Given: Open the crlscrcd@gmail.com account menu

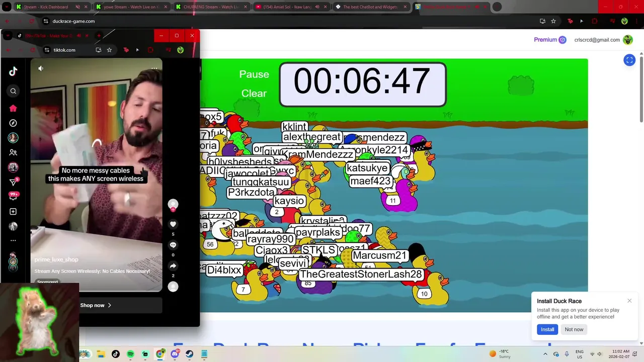Looking at the screenshot, I should point(603,40).
